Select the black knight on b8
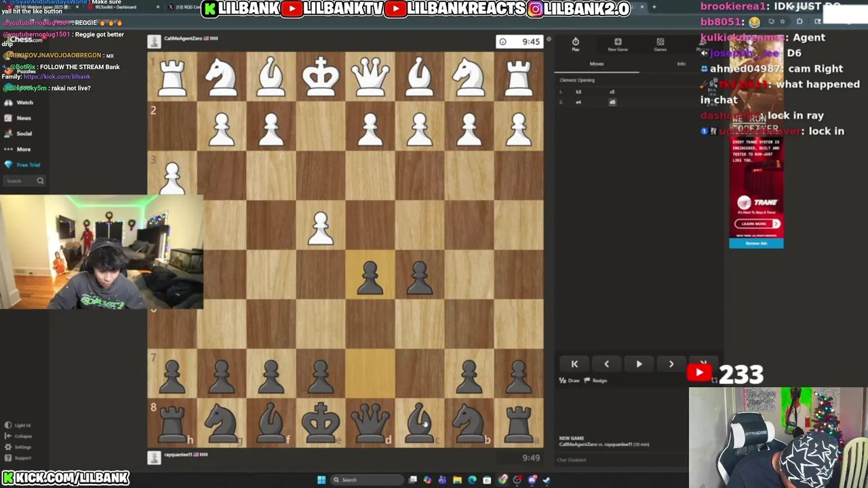The height and width of the screenshot is (488, 868). click(x=469, y=423)
